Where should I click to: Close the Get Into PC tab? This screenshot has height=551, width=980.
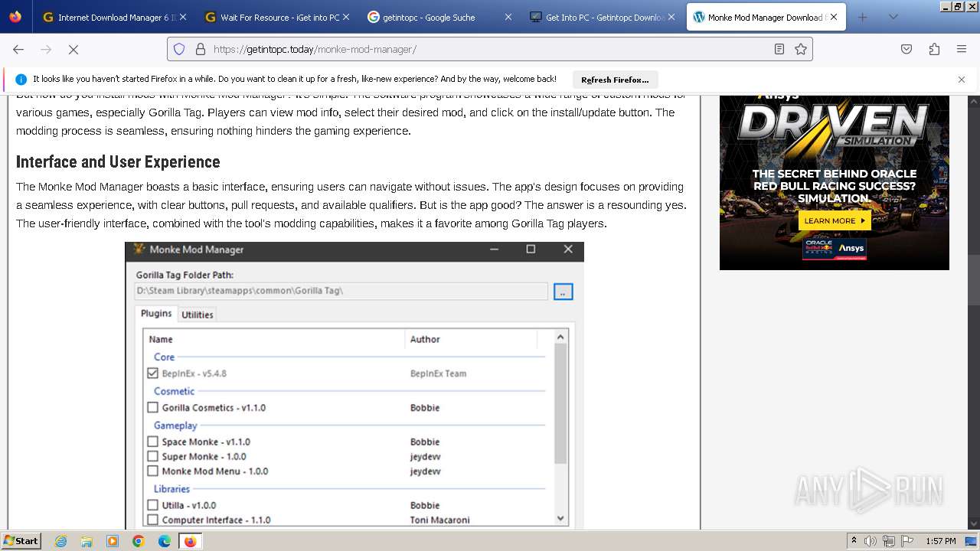[x=671, y=17]
